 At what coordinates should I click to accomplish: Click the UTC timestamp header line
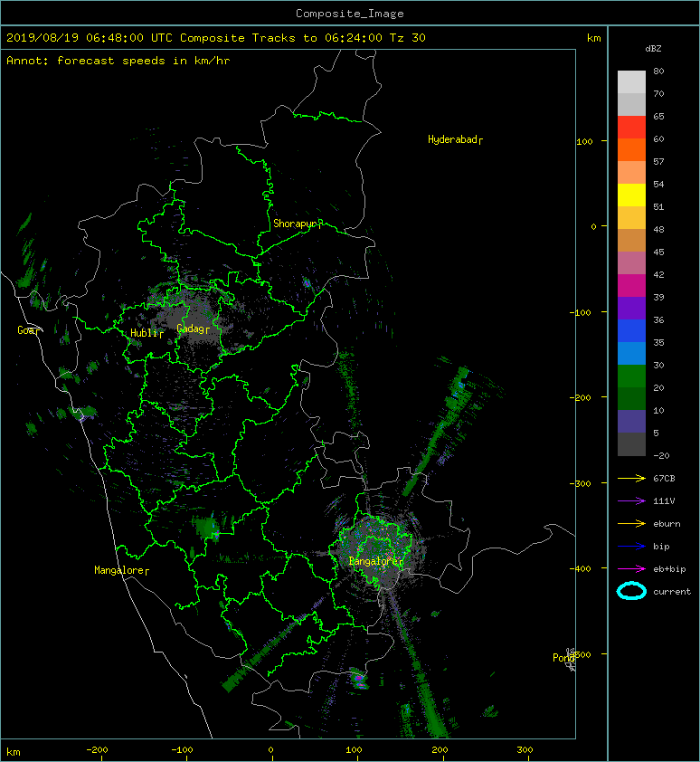click(x=215, y=38)
